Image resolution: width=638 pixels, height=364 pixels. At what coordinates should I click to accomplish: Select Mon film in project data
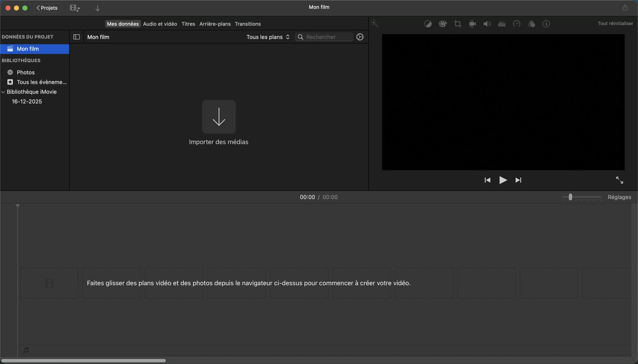coord(35,49)
